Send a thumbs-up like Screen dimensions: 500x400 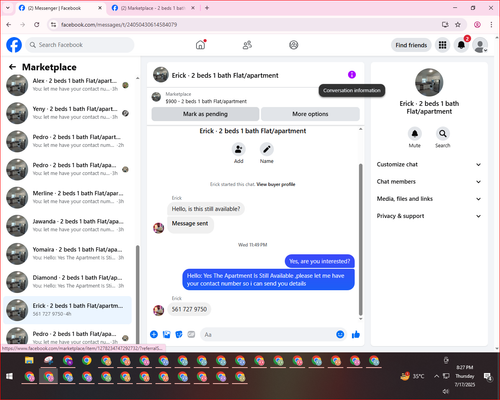(x=356, y=334)
